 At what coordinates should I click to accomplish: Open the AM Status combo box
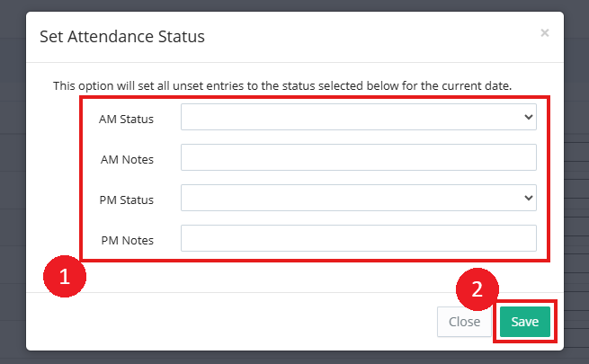[x=358, y=117]
